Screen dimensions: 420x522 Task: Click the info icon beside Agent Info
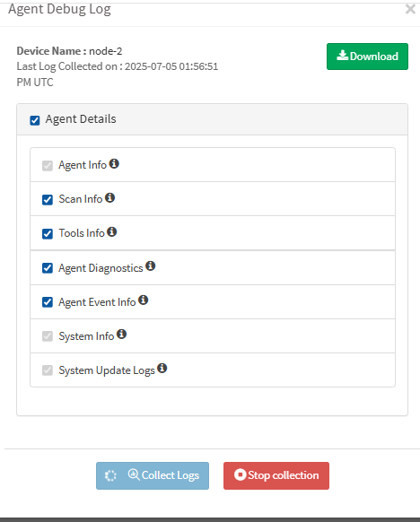(114, 163)
